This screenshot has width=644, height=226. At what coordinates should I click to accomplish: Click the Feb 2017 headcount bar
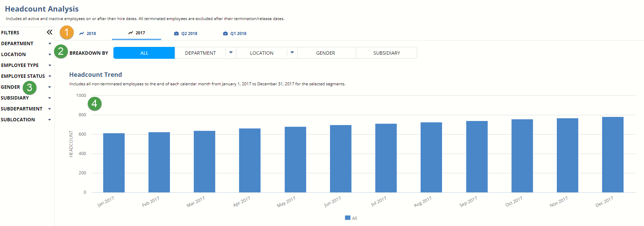159,162
